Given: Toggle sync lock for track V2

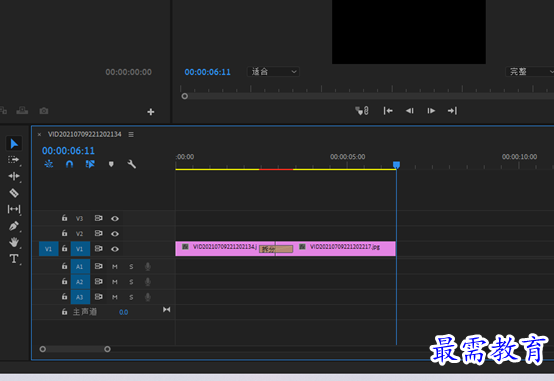Looking at the screenshot, I should (x=99, y=233).
